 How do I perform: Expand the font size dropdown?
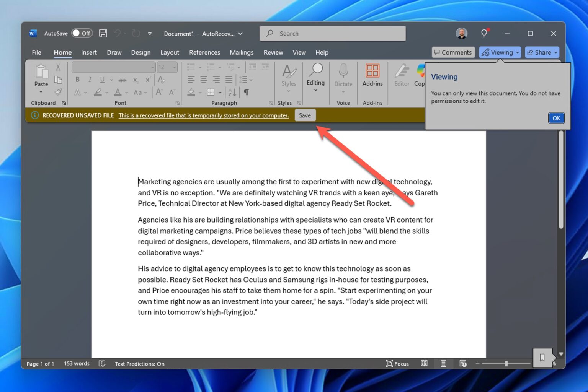pyautogui.click(x=174, y=67)
